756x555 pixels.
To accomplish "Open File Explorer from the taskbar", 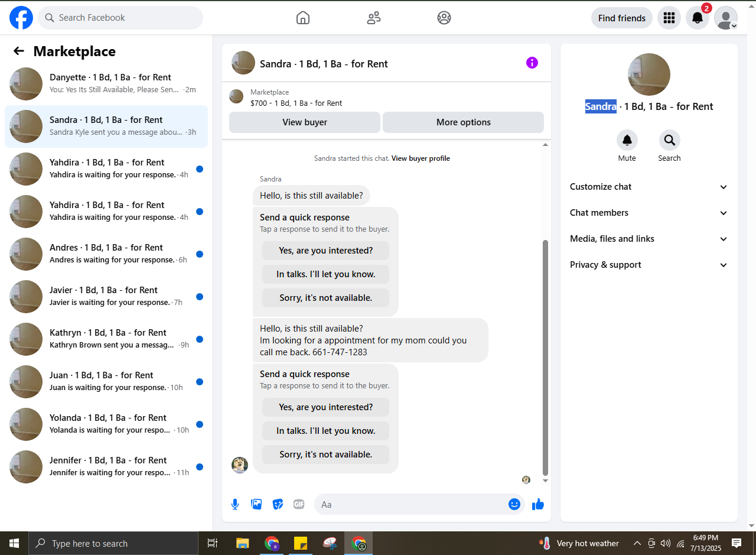I will pyautogui.click(x=242, y=543).
